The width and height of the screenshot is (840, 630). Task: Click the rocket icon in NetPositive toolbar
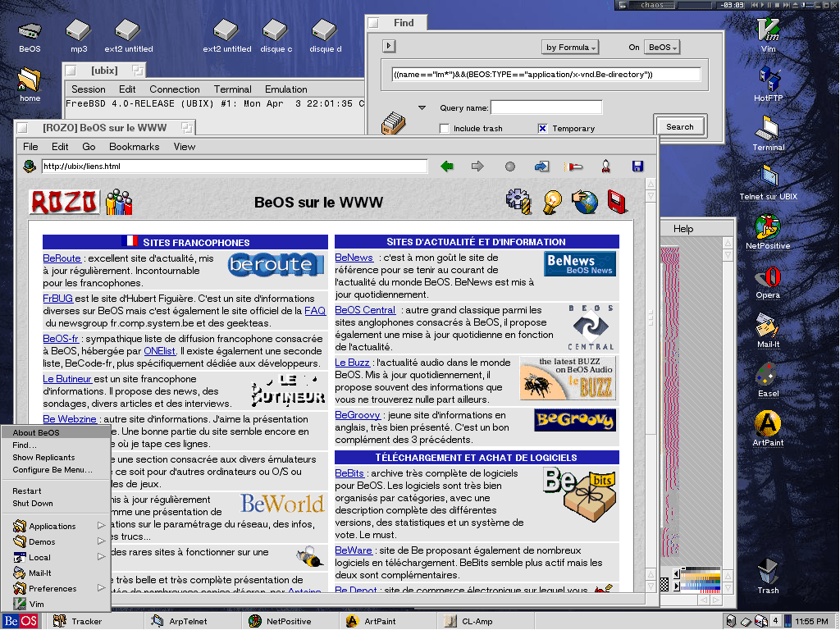pos(606,166)
